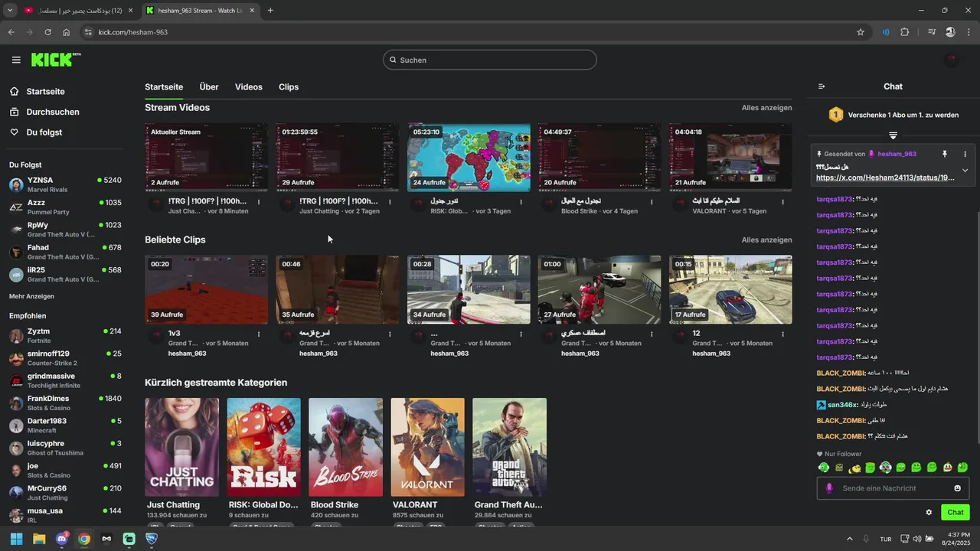Expand the pinned chat message
The height and width of the screenshot is (551, 980).
[965, 171]
